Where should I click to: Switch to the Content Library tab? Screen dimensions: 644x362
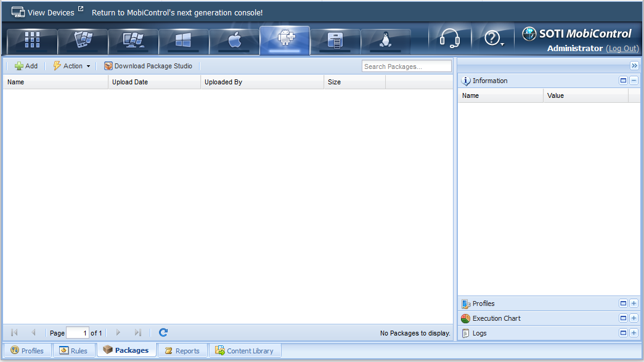245,351
